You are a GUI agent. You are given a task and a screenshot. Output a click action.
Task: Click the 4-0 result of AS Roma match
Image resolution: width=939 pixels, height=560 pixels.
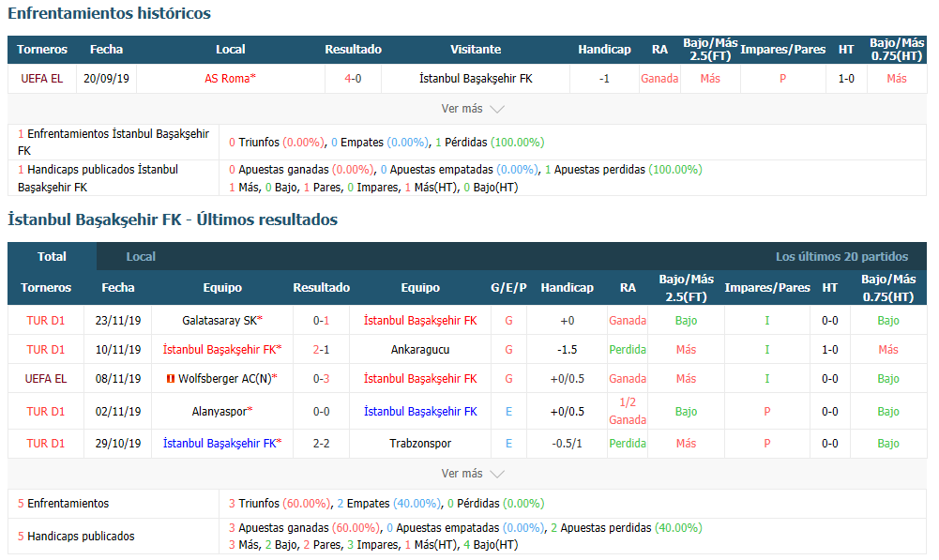point(353,79)
